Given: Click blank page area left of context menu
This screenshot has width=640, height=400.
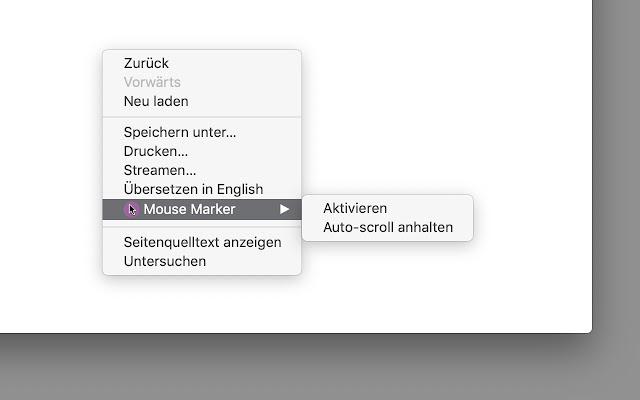Looking at the screenshot, I should click(49, 163).
